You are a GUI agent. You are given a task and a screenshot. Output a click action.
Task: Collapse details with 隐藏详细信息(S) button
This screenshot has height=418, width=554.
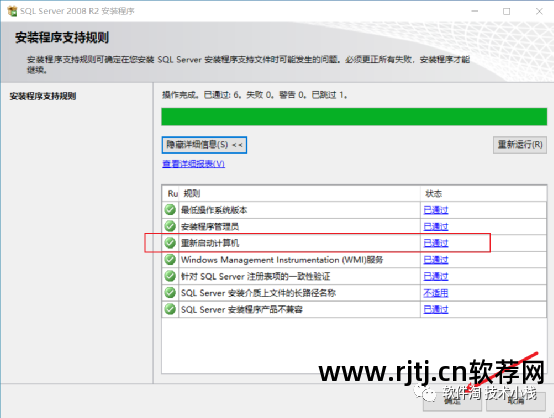tap(204, 145)
